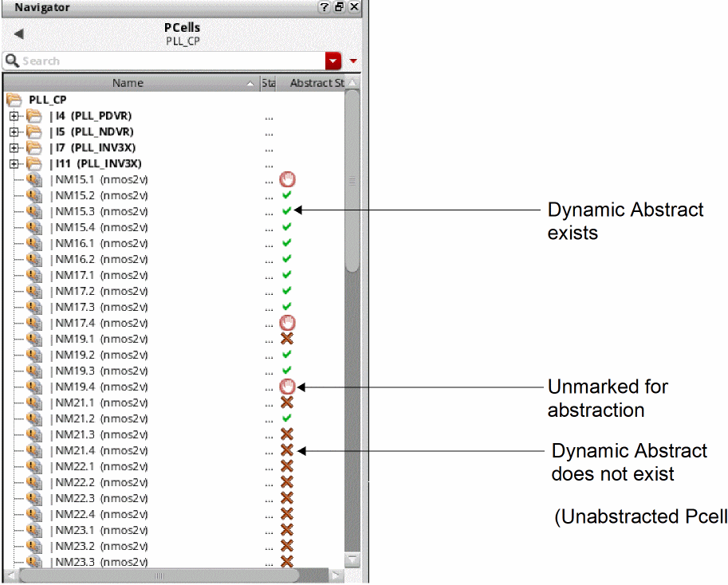Click the horizontal scrollbar thumb

pos(159,575)
